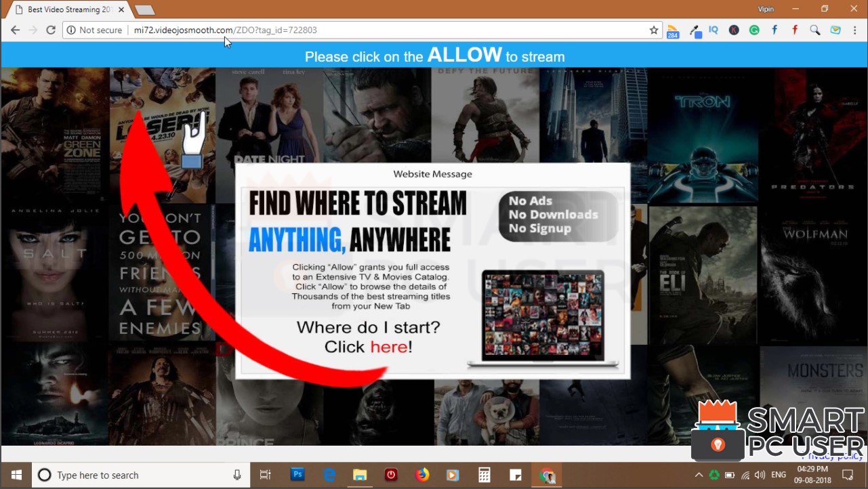Click the Facebook extension icon
Viewport: 868px width, 489px height.
point(774,30)
